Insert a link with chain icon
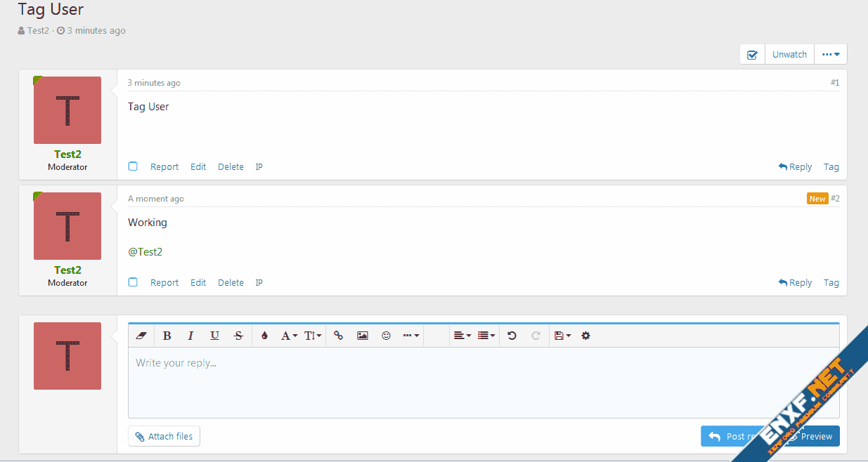 click(x=338, y=336)
